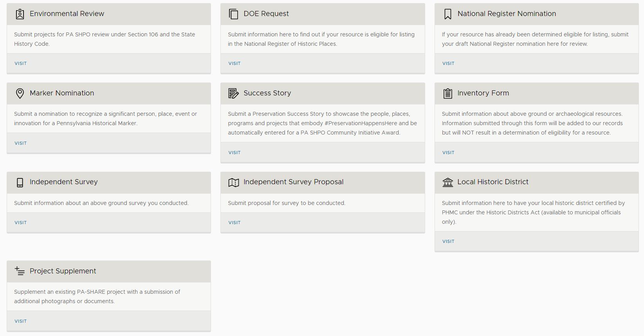Click the 'If your resource has already been determined' text

pyautogui.click(x=535, y=39)
